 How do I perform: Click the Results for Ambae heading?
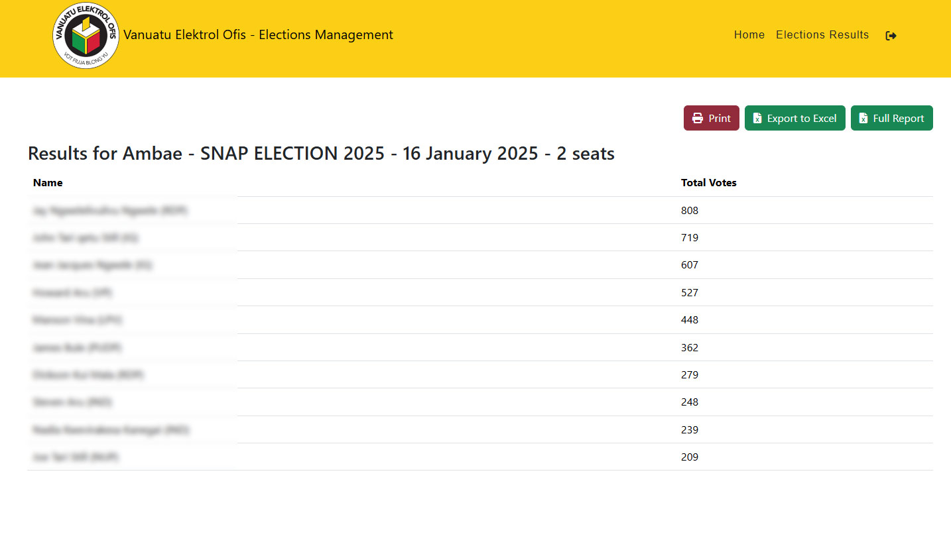pos(321,154)
